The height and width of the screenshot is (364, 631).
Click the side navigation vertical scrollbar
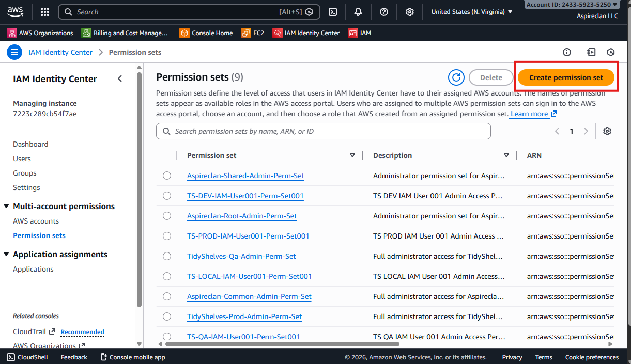(139, 189)
